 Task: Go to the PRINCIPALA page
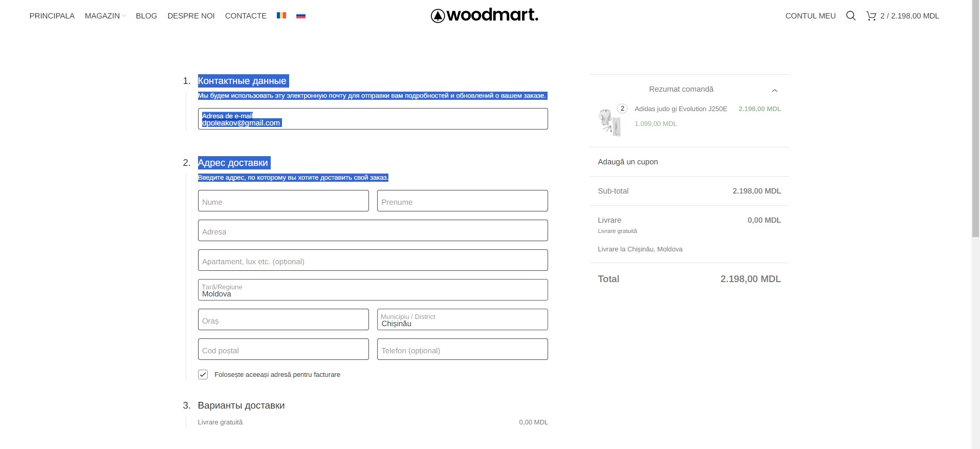click(x=52, y=16)
